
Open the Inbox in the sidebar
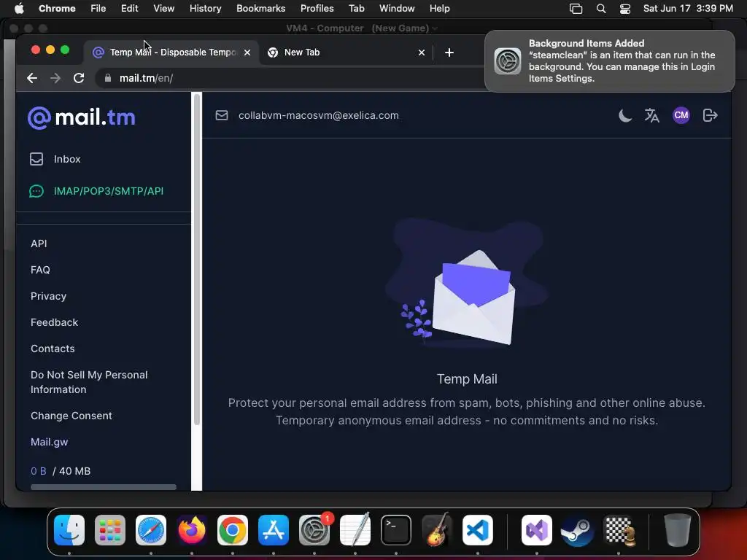point(67,159)
